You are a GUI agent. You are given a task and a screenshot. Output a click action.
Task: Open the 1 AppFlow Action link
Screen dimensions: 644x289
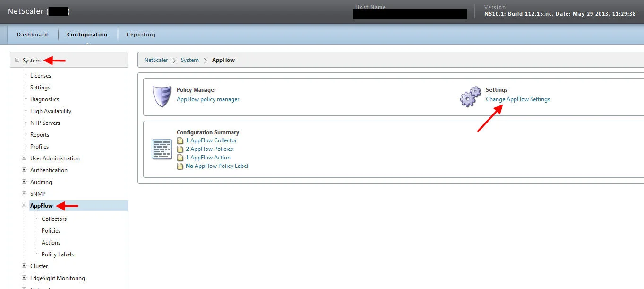208,158
